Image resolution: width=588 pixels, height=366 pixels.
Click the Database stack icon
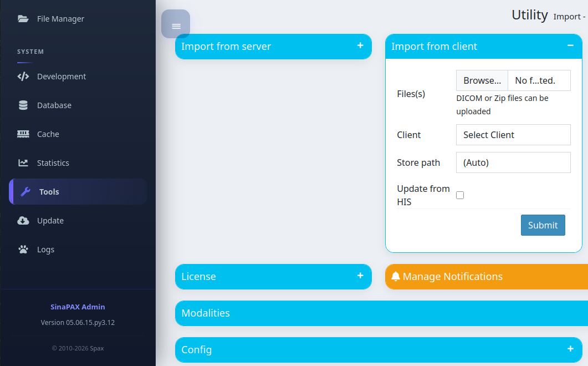coord(23,105)
